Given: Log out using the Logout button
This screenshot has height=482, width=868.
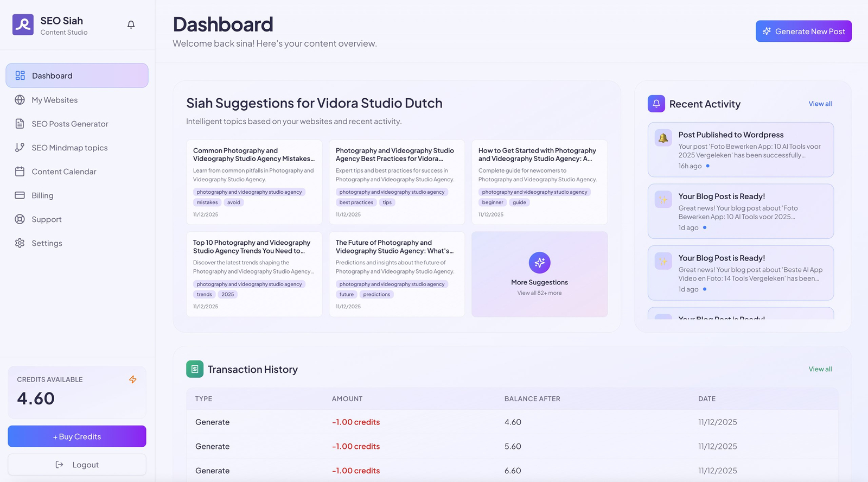Looking at the screenshot, I should (77, 465).
